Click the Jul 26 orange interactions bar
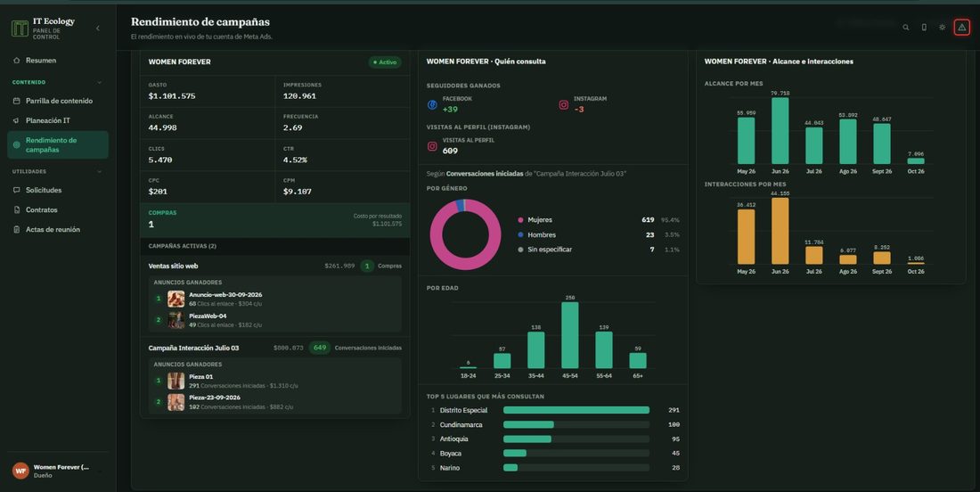 point(813,255)
